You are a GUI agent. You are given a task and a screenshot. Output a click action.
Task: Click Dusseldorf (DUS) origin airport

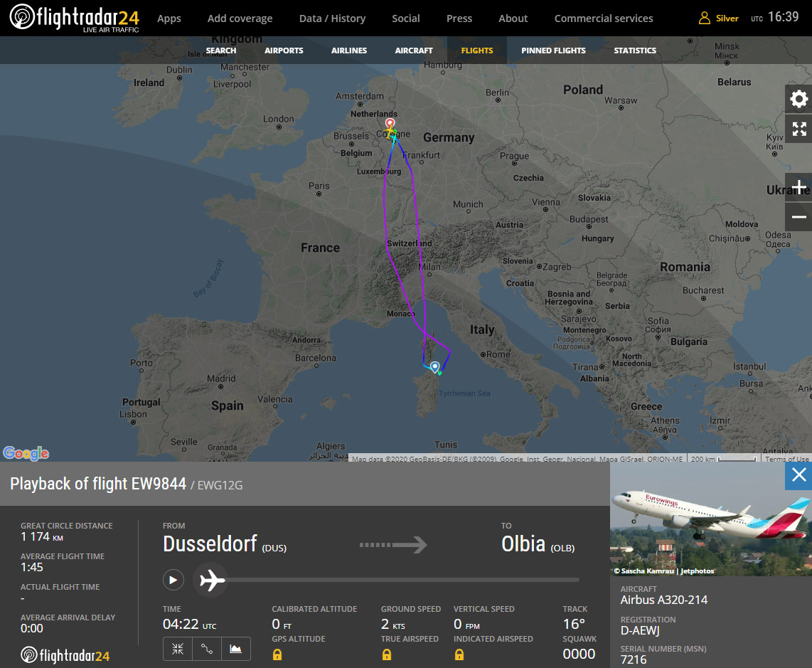point(224,544)
